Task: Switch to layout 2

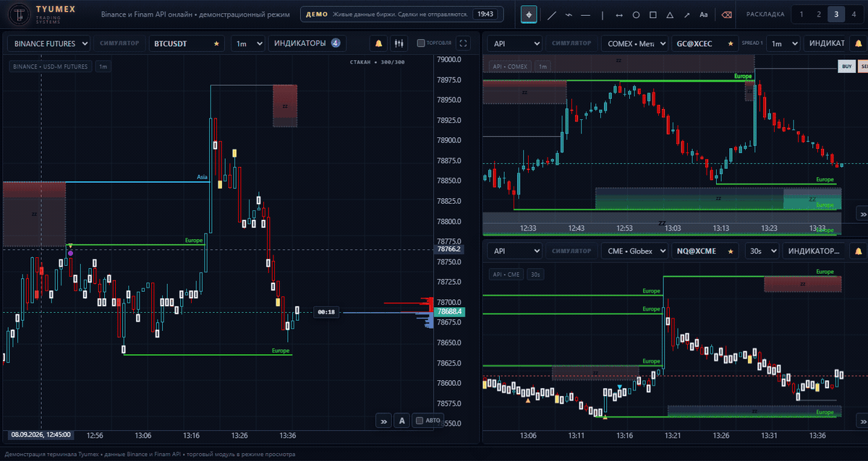Action: pyautogui.click(x=819, y=14)
